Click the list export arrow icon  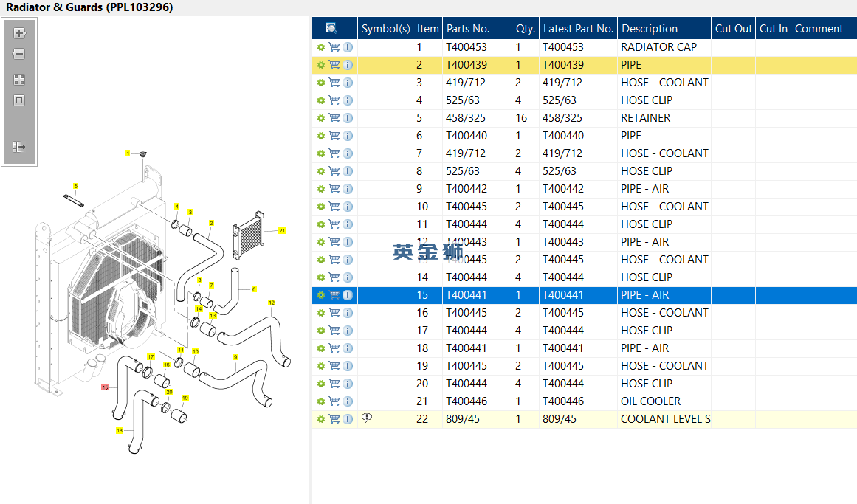(x=19, y=147)
